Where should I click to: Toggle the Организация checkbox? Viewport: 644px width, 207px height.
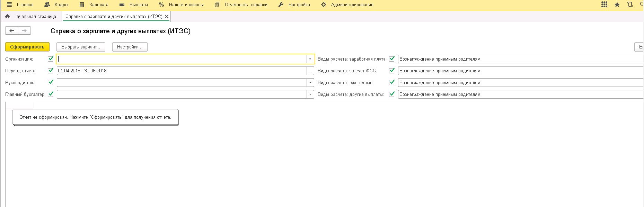click(51, 59)
